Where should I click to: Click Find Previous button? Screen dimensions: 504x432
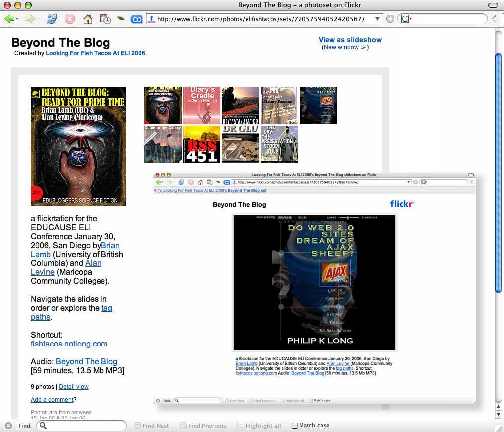tap(203, 425)
